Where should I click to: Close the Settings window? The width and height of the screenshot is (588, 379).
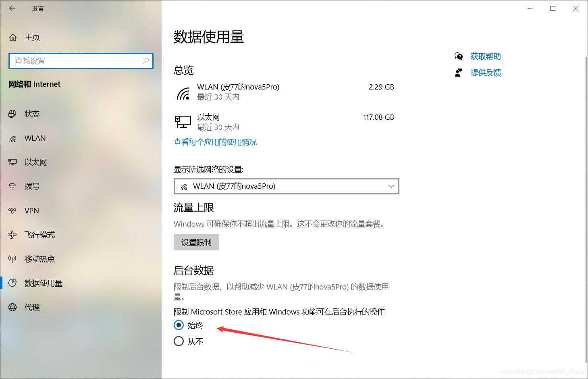(x=576, y=8)
